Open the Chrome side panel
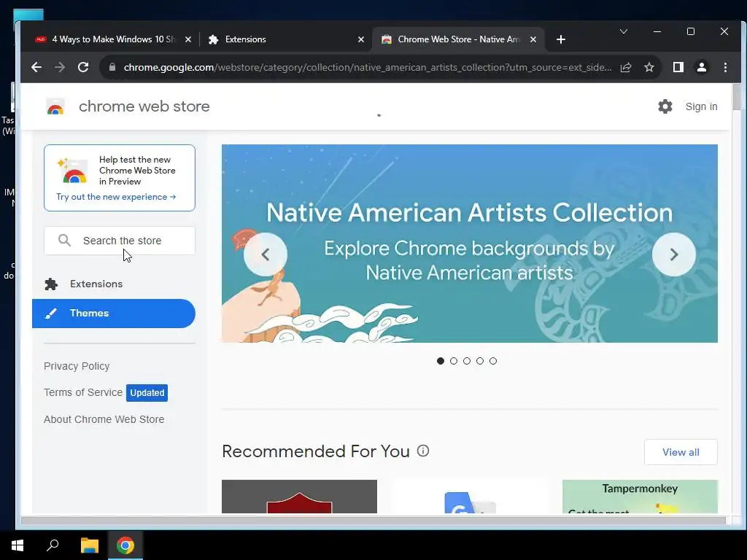Screen dimensions: 747x560 (678, 67)
